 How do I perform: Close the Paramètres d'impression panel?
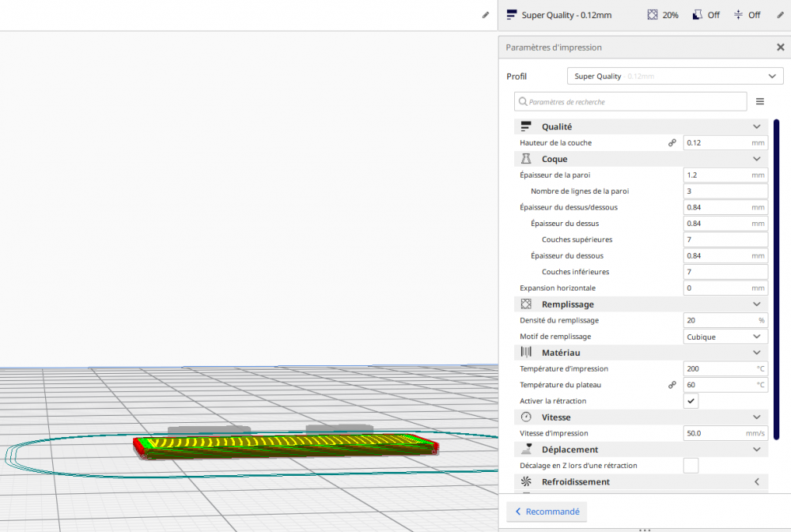tap(781, 47)
